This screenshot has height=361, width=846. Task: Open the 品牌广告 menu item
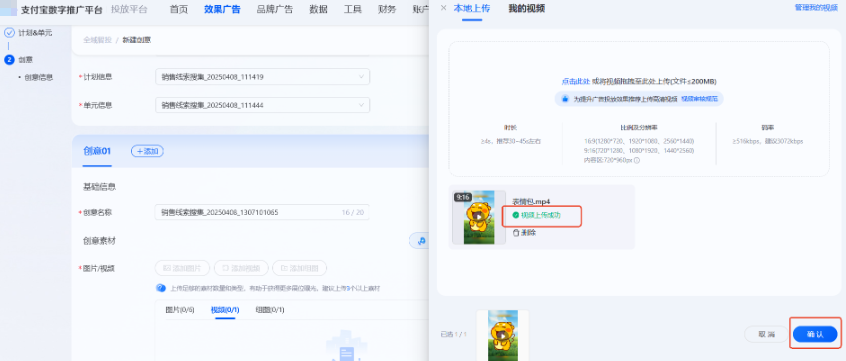275,9
